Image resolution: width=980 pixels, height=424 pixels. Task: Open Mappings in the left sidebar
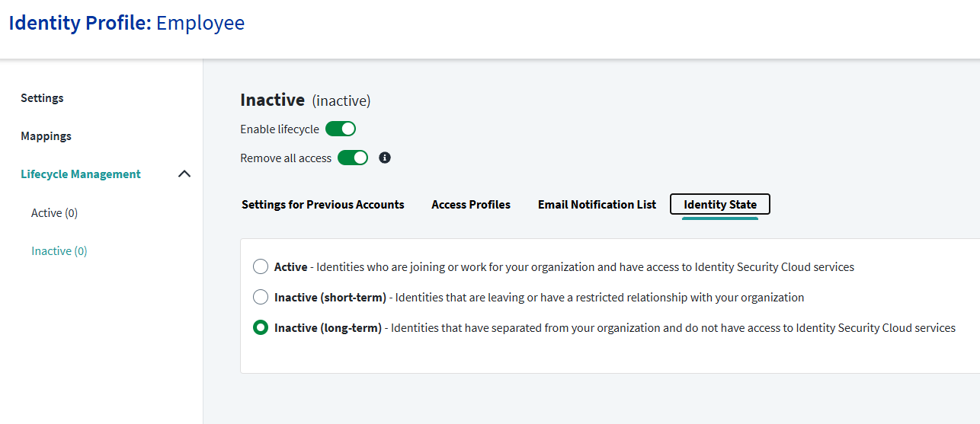[x=46, y=136]
